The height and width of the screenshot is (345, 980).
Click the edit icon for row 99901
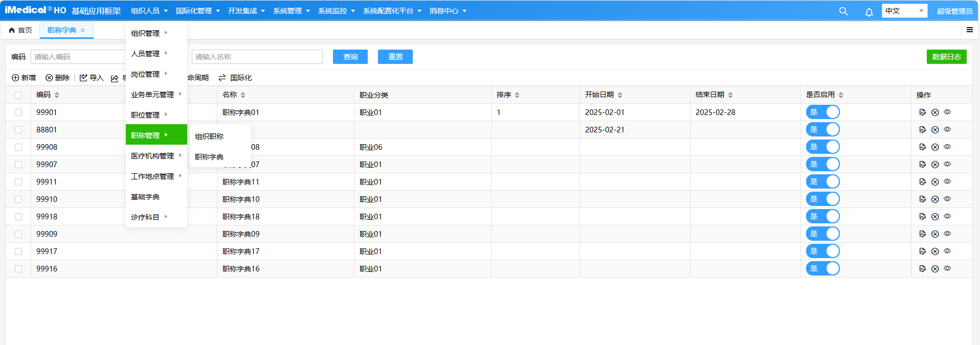(x=922, y=112)
